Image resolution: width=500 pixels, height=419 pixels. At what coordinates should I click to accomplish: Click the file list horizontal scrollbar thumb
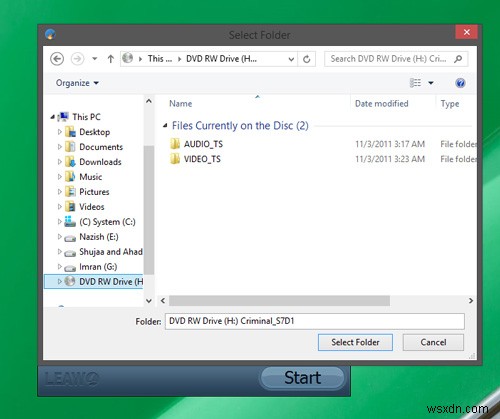click(279, 301)
